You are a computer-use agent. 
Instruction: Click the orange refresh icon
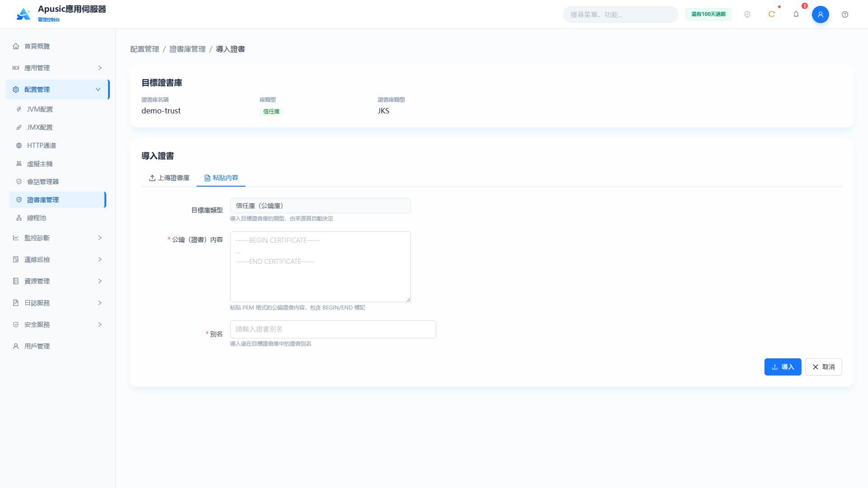point(772,14)
